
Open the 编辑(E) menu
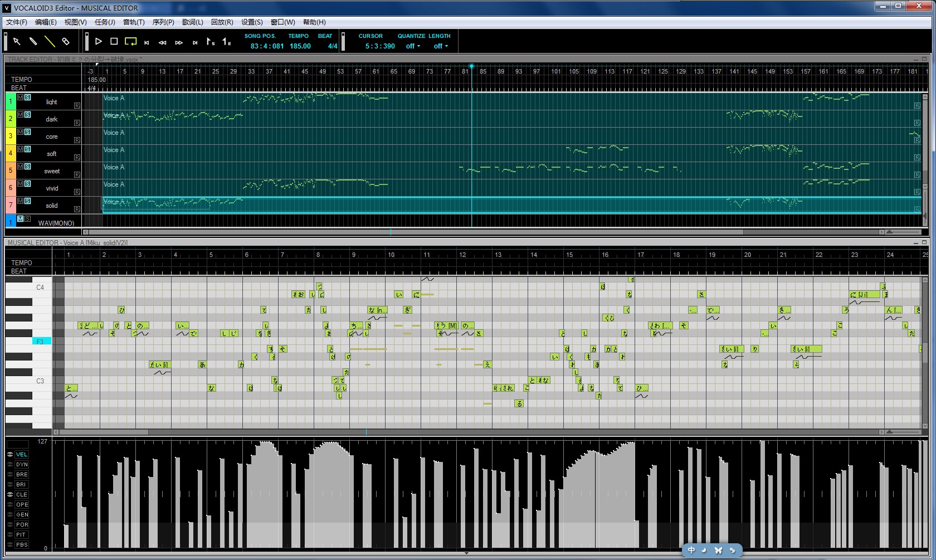(46, 22)
